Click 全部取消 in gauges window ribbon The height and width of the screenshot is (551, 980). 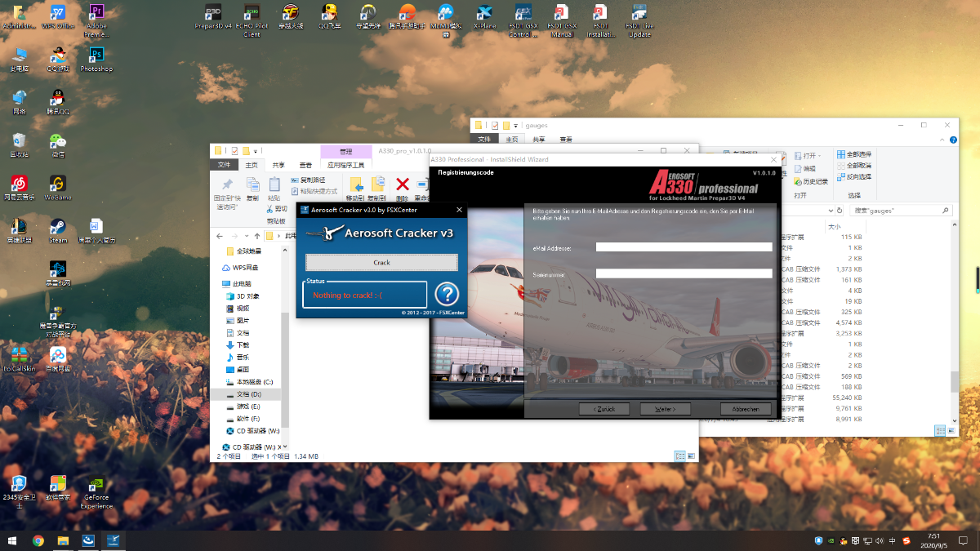(854, 165)
